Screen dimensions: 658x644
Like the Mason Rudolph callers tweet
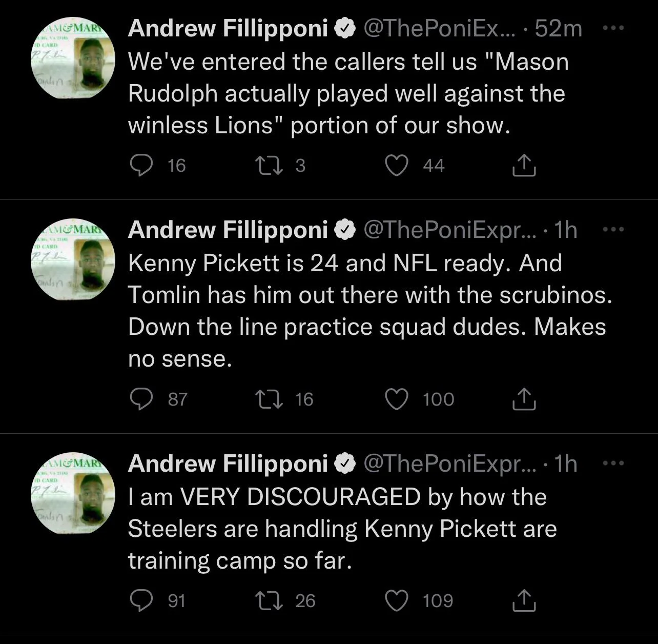tap(396, 165)
